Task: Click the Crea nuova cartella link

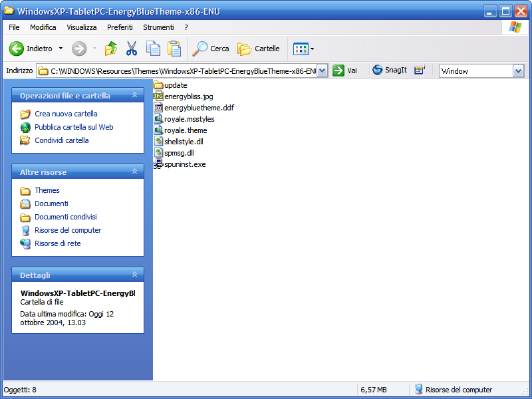Action: click(x=66, y=114)
